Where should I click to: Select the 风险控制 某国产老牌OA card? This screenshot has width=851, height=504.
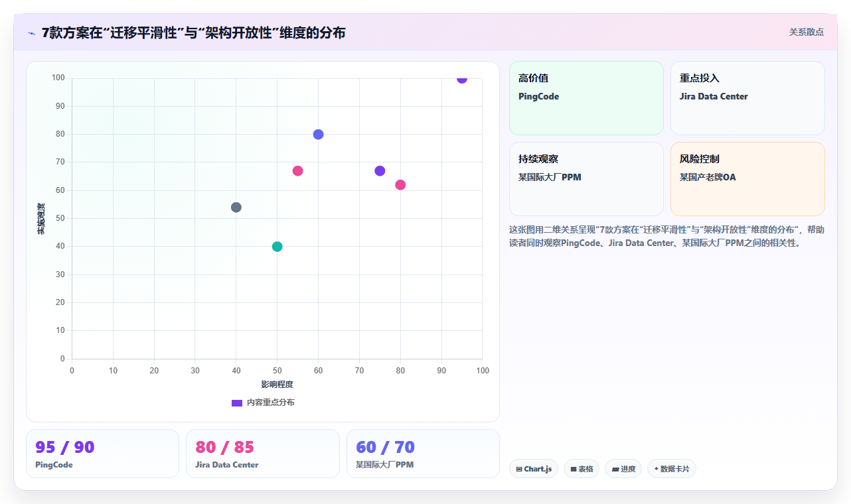point(747,179)
